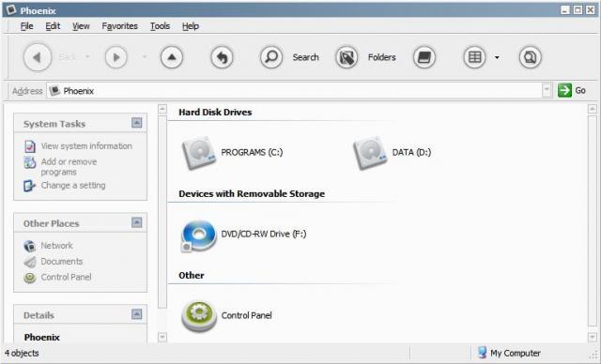Collapse the Details panel
The height and width of the screenshot is (364, 601).
click(x=137, y=314)
